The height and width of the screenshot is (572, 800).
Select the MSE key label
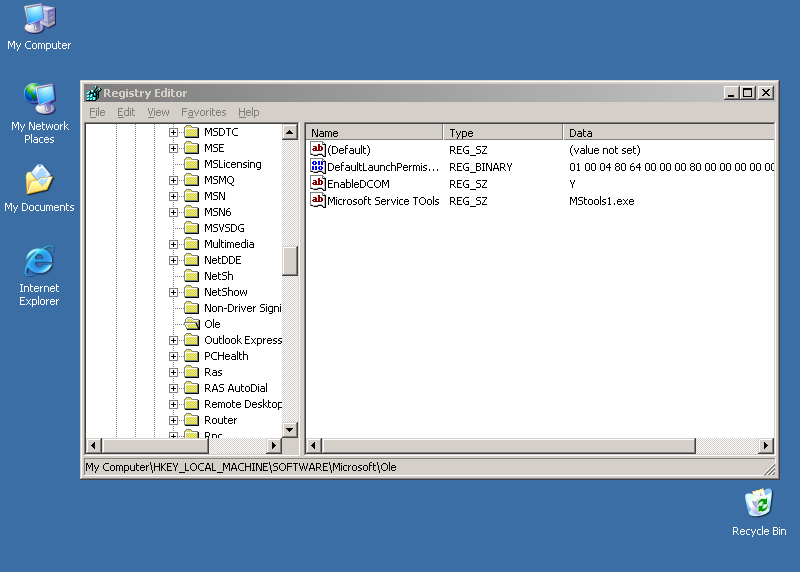coord(214,148)
